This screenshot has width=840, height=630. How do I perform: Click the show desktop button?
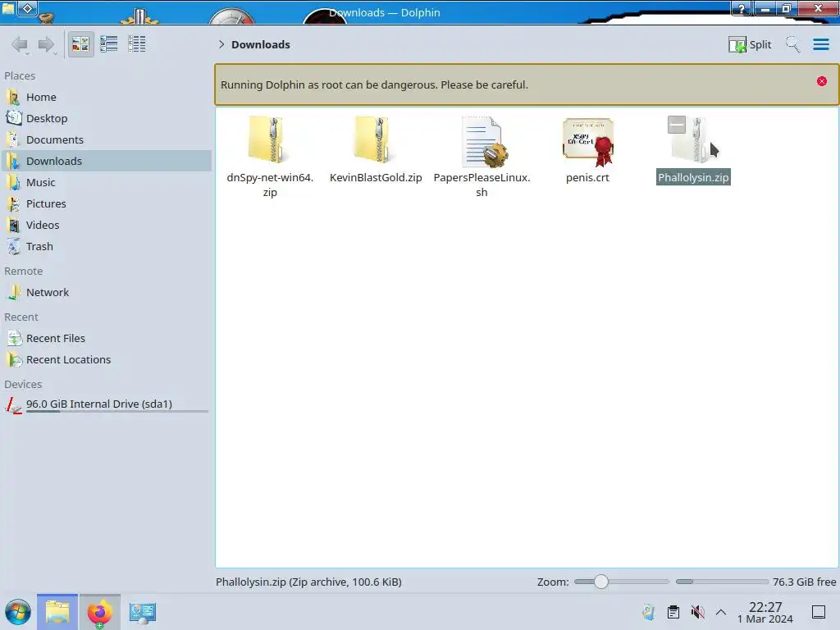[819, 612]
